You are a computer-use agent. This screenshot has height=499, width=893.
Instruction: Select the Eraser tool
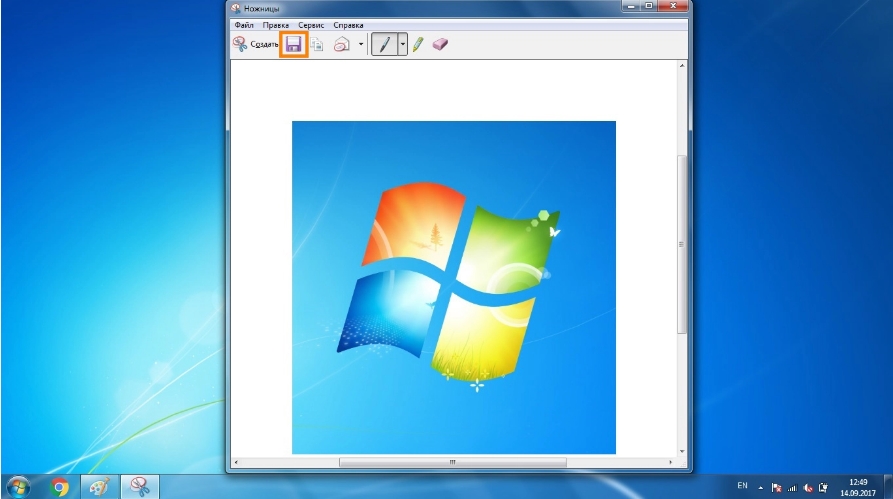pyautogui.click(x=440, y=44)
